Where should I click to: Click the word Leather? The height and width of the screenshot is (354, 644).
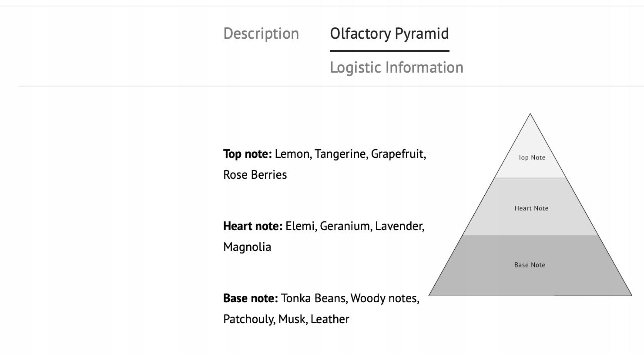(x=330, y=319)
